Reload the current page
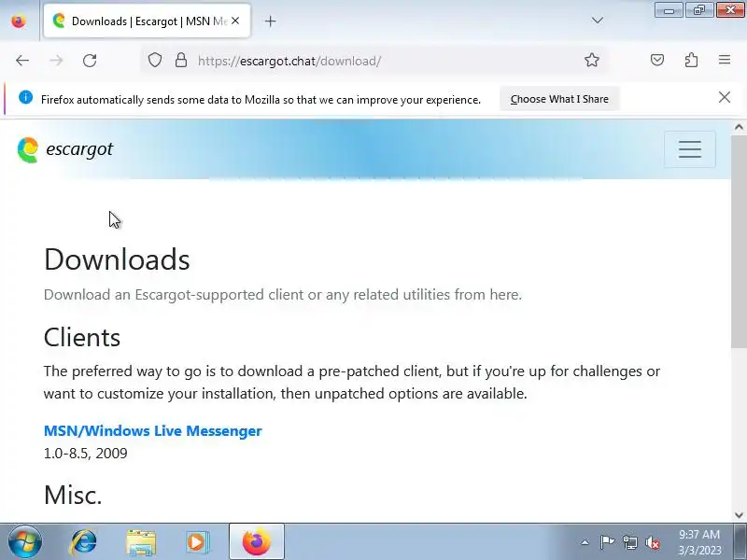Image resolution: width=747 pixels, height=560 pixels. (x=90, y=61)
